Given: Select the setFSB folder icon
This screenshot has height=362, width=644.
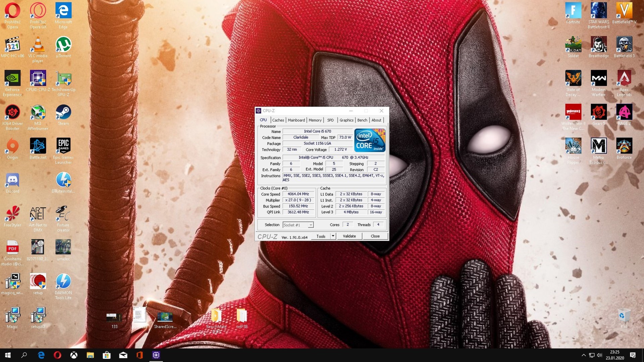Looking at the screenshot, I should click(x=242, y=318).
